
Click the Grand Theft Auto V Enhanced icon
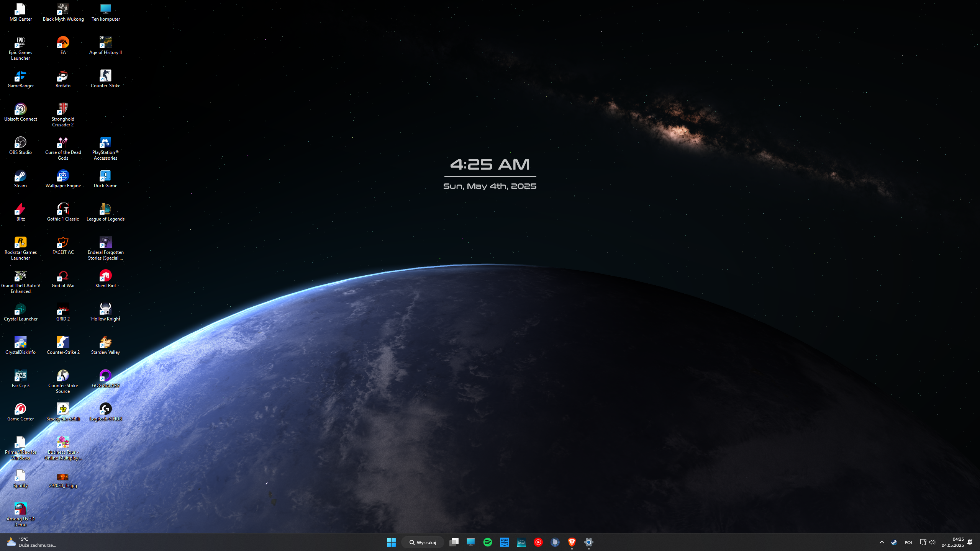click(21, 281)
